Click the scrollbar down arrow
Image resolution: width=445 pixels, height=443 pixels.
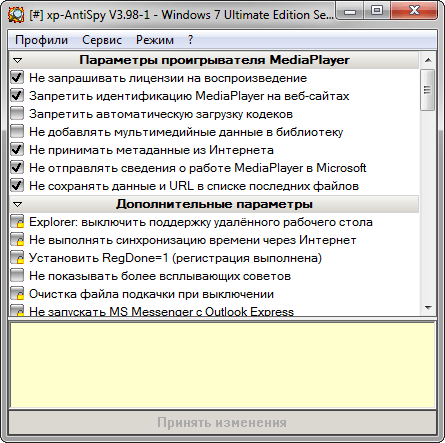428,308
